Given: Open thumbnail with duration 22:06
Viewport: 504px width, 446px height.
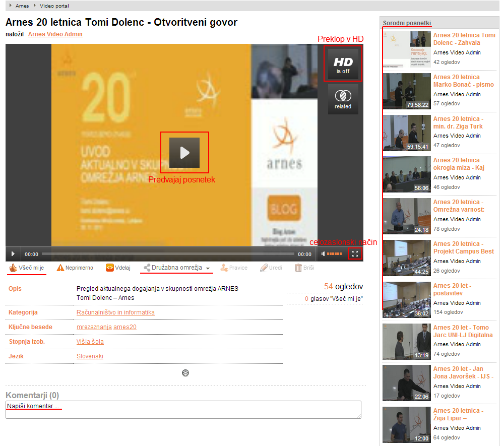Looking at the screenshot, I should click(407, 383).
